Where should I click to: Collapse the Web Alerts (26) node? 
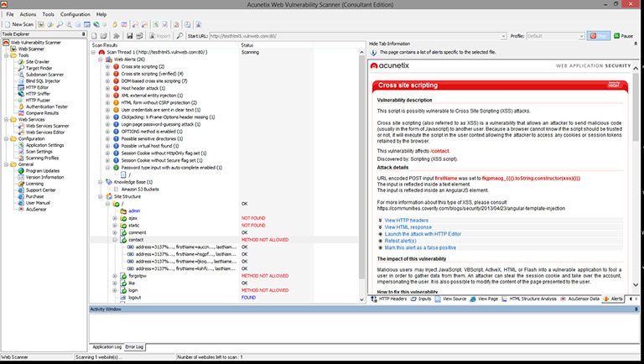(101, 60)
